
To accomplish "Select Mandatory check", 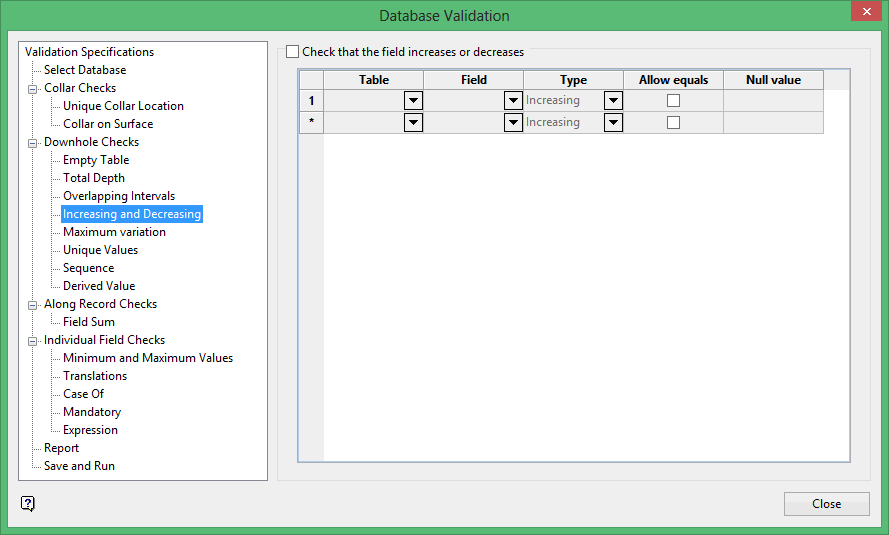I will click(x=92, y=412).
